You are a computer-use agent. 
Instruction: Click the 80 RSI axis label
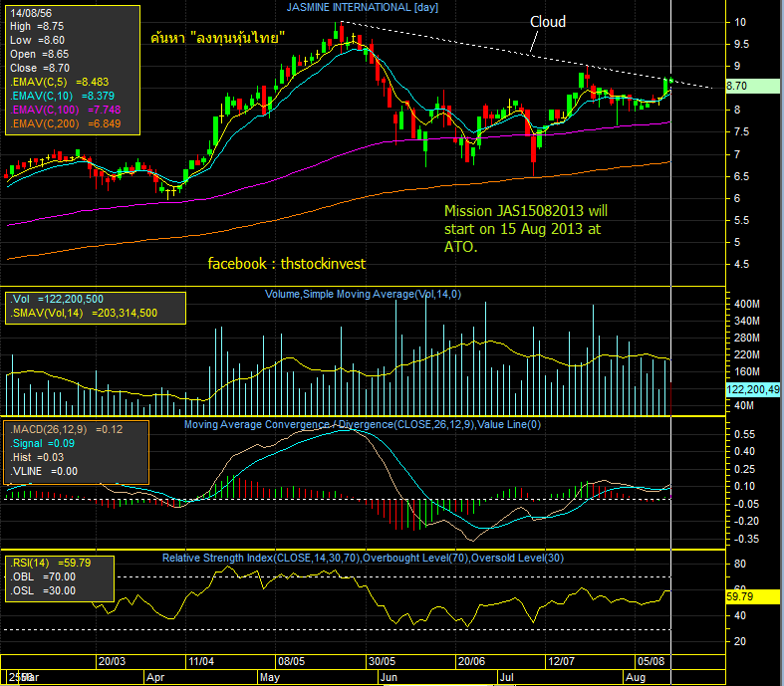click(740, 565)
